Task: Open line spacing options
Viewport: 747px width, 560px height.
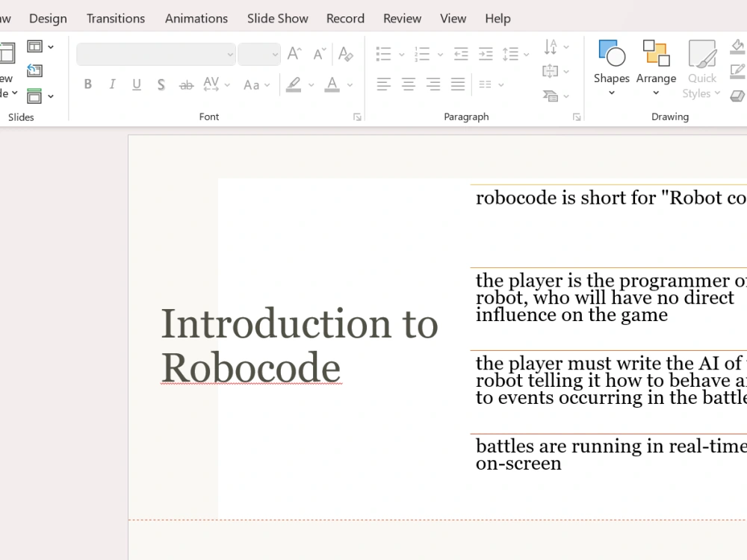Action: (515, 54)
